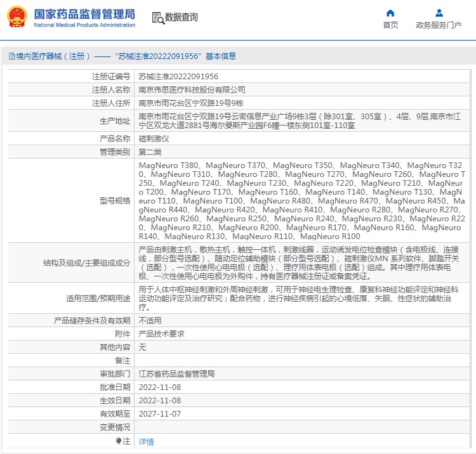Click the 变更情况 row label
The height and width of the screenshot is (454, 476).
coord(115,427)
